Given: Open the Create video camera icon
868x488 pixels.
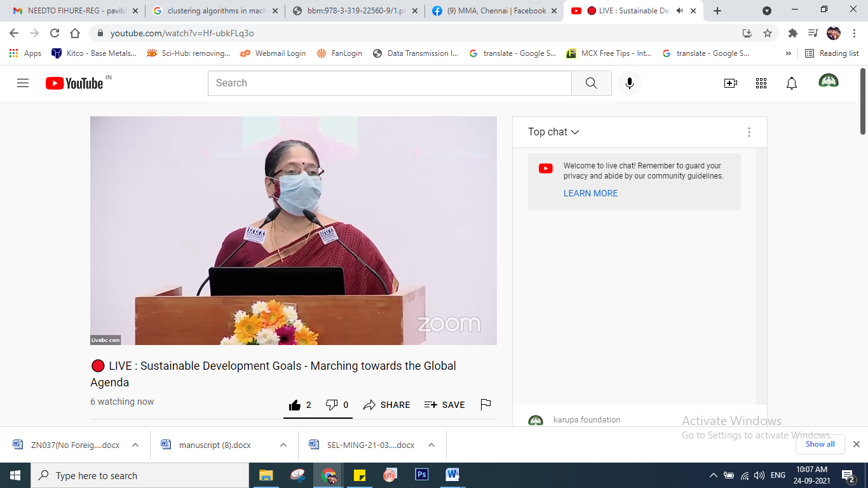Looking at the screenshot, I should pyautogui.click(x=731, y=83).
